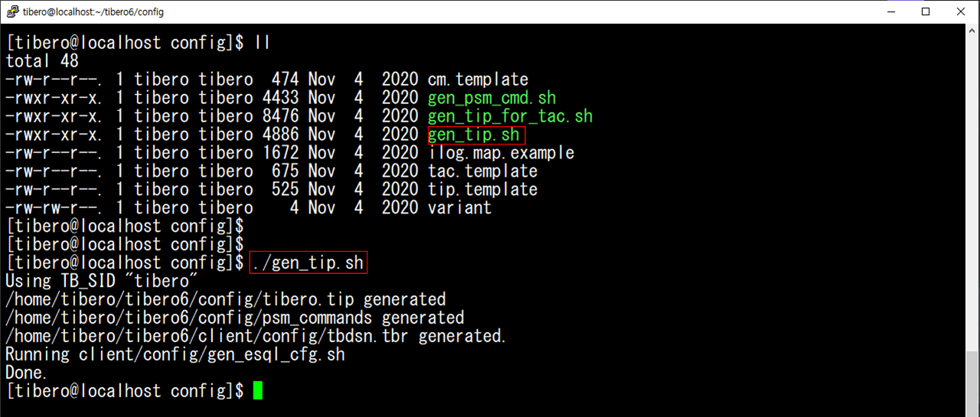
Task: Click the ./gen_tip.sh command text
Action: [308, 262]
